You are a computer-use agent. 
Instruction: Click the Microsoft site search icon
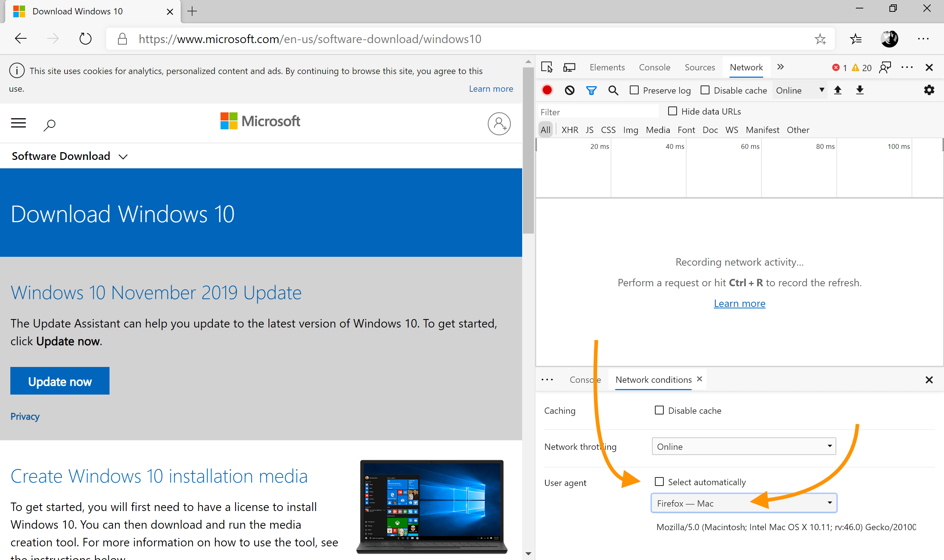(49, 125)
